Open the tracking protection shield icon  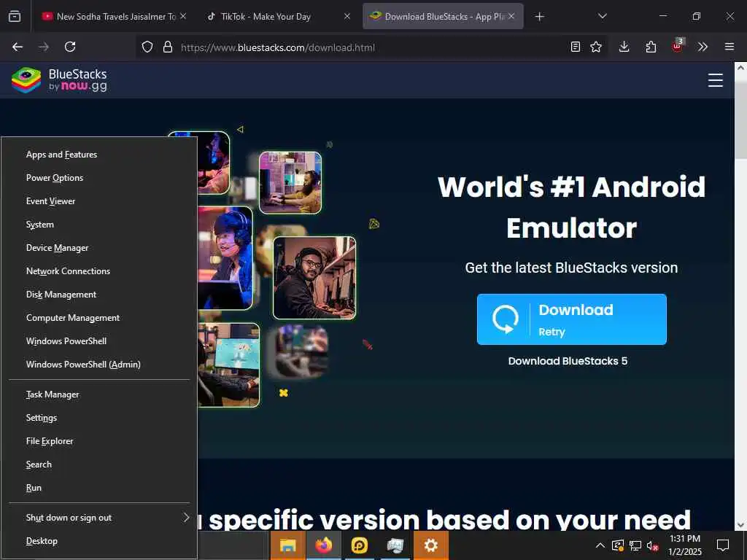click(x=147, y=47)
